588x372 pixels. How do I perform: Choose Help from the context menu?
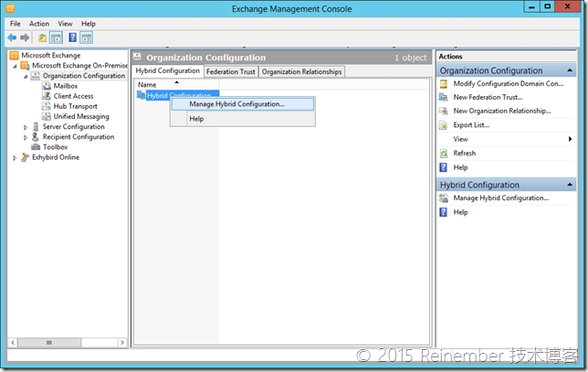click(x=243, y=119)
